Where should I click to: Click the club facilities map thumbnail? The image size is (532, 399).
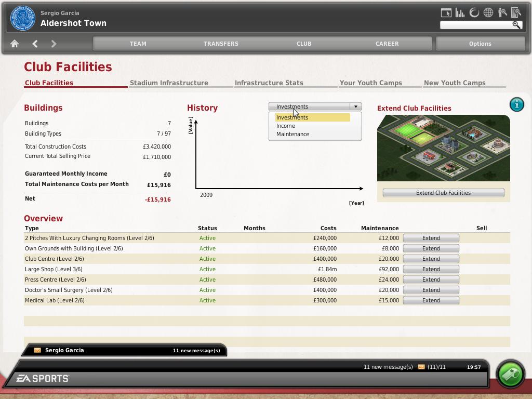pos(443,148)
